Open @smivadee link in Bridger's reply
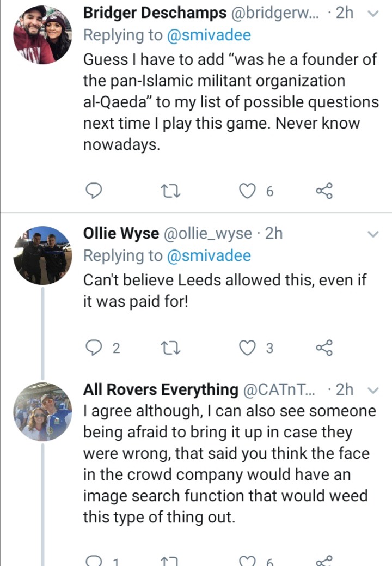This screenshot has width=392, height=566. [209, 35]
